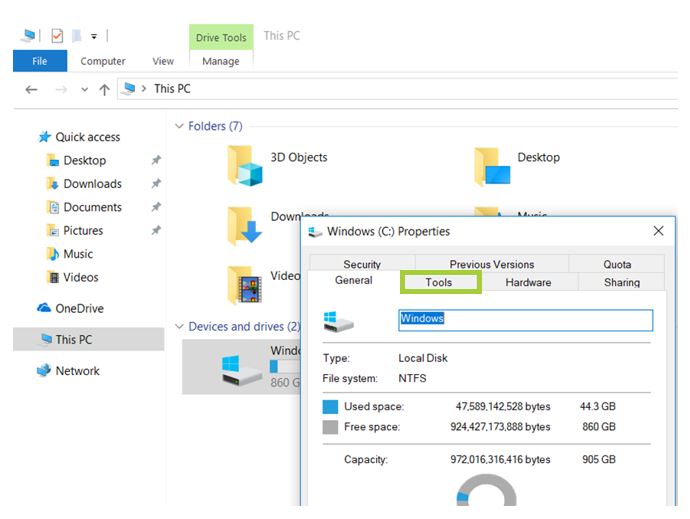Click the 'NTFS' file system value

click(412, 379)
